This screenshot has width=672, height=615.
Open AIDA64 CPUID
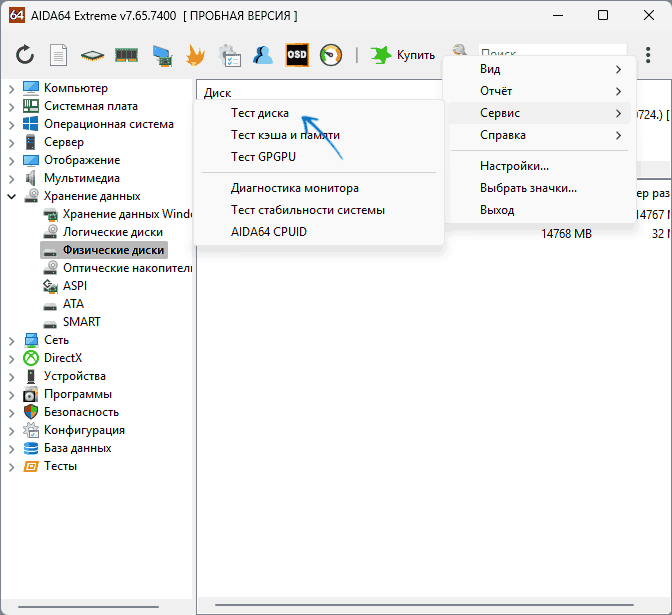318,232
